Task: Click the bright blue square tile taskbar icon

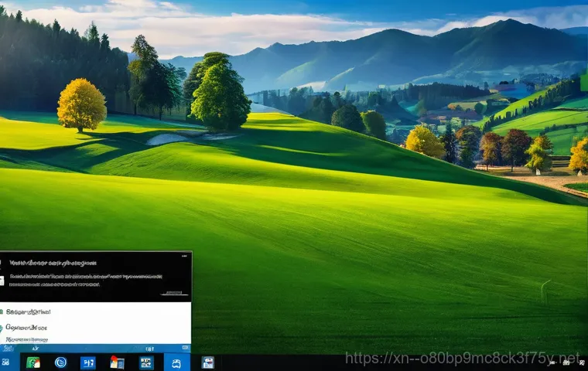Action: [x=88, y=362]
